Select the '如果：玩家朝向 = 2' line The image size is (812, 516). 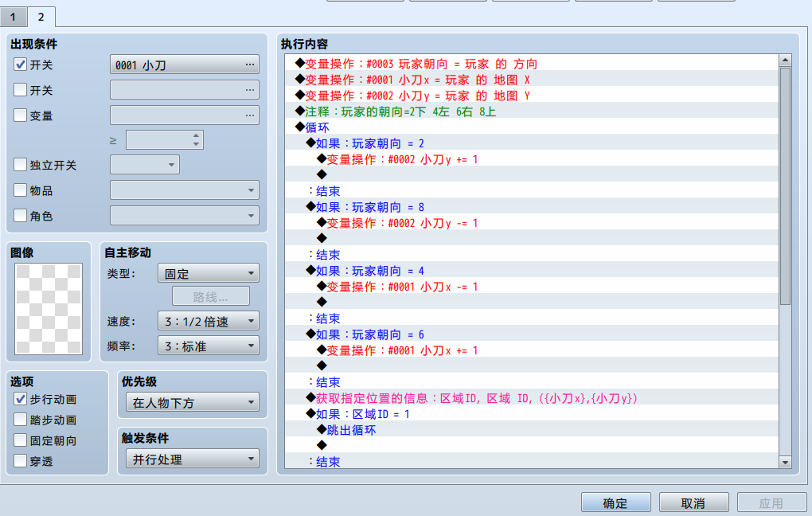531,143
